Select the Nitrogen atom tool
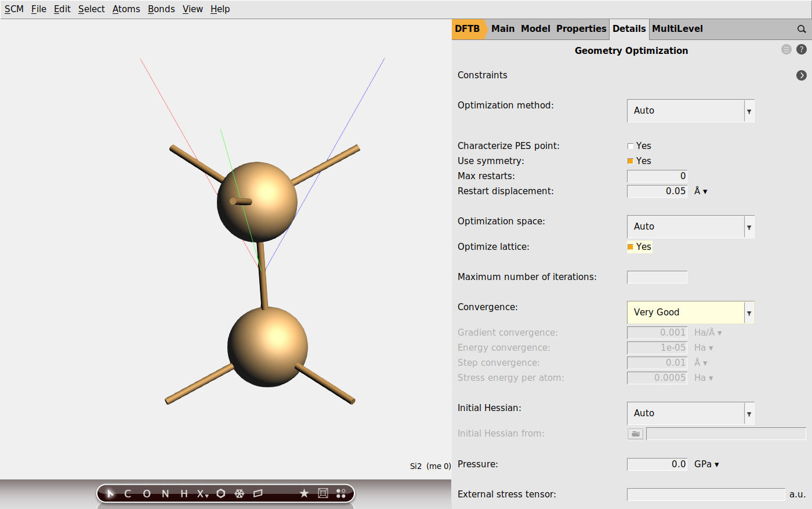This screenshot has height=509, width=812. coord(165,493)
